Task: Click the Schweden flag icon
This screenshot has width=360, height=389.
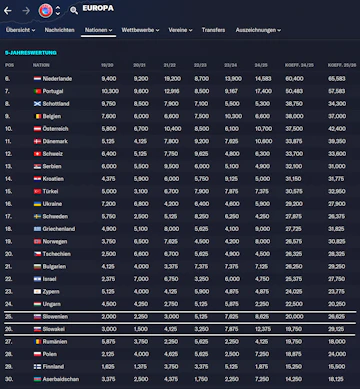Action: 37,217
